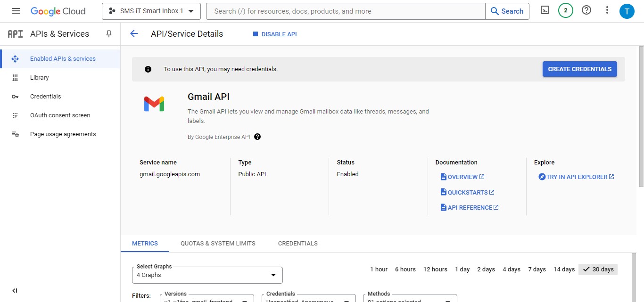Open the Select Graphs dropdown
Image resolution: width=644 pixels, height=302 pixels.
pos(206,275)
